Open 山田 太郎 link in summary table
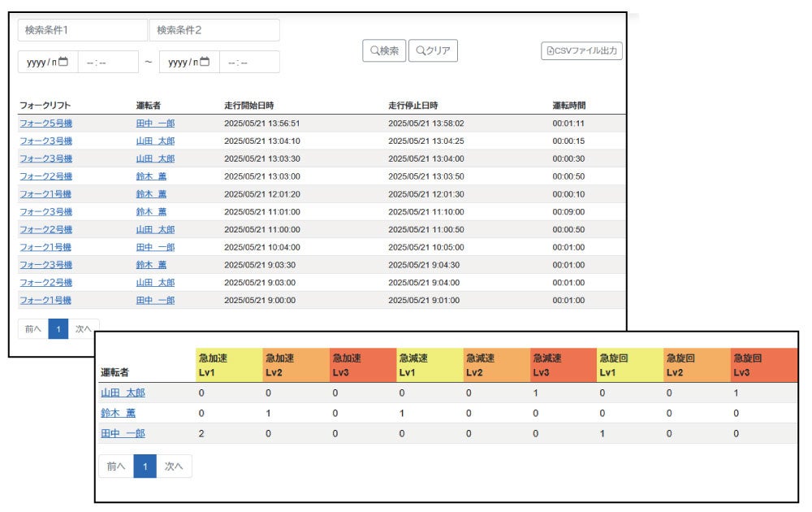 point(123,393)
